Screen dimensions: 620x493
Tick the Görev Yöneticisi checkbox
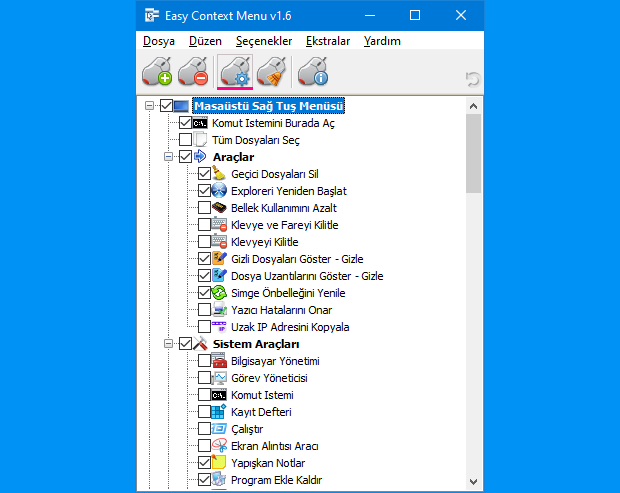tap(204, 378)
